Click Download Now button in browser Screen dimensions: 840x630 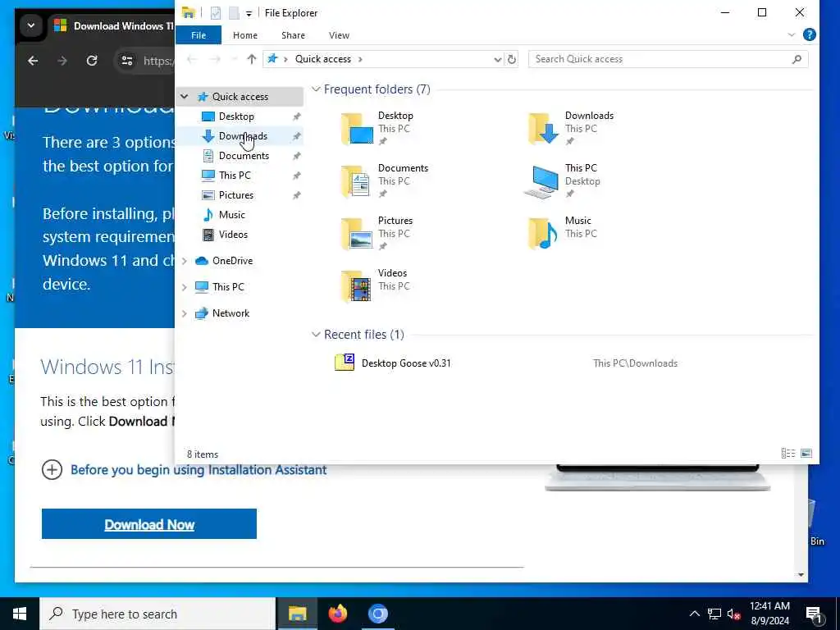click(x=149, y=524)
